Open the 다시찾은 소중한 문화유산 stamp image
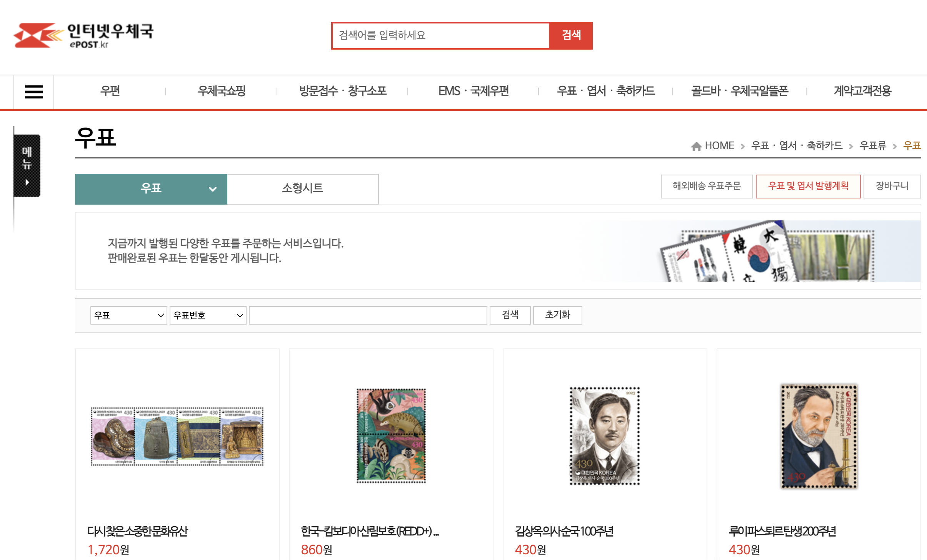The height and width of the screenshot is (560, 927). [x=177, y=437]
